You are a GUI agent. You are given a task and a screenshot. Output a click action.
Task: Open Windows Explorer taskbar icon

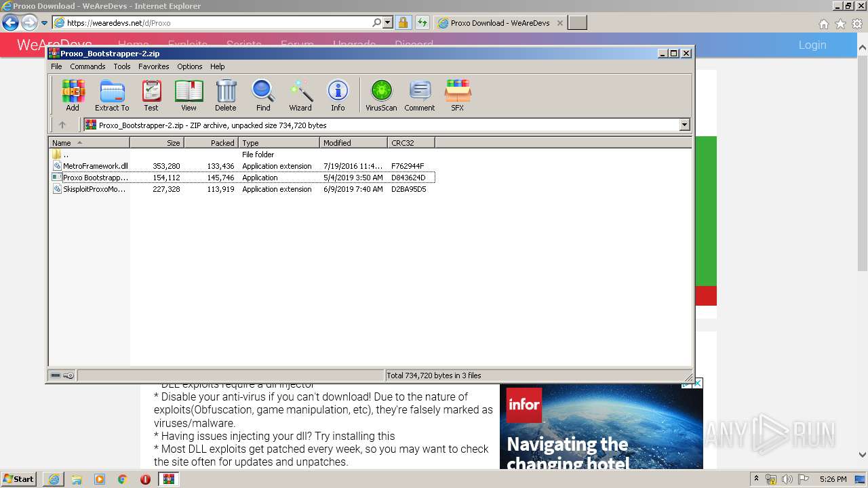tap(77, 479)
